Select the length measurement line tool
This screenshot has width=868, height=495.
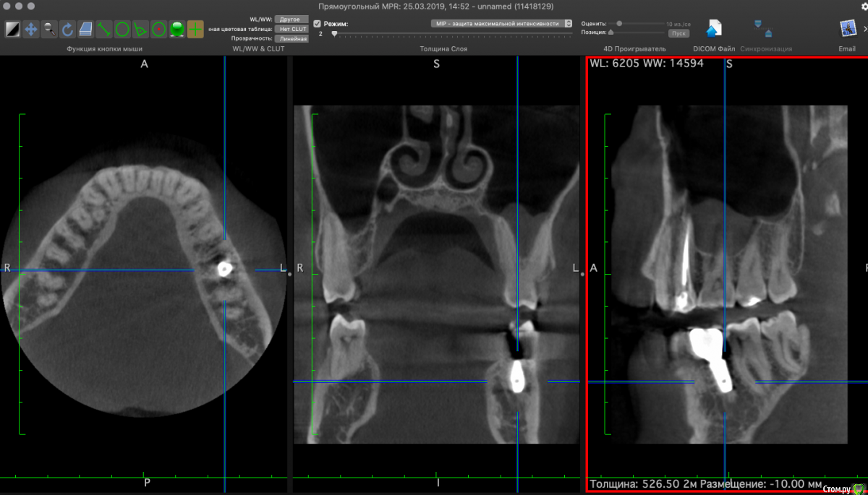pyautogui.click(x=104, y=30)
